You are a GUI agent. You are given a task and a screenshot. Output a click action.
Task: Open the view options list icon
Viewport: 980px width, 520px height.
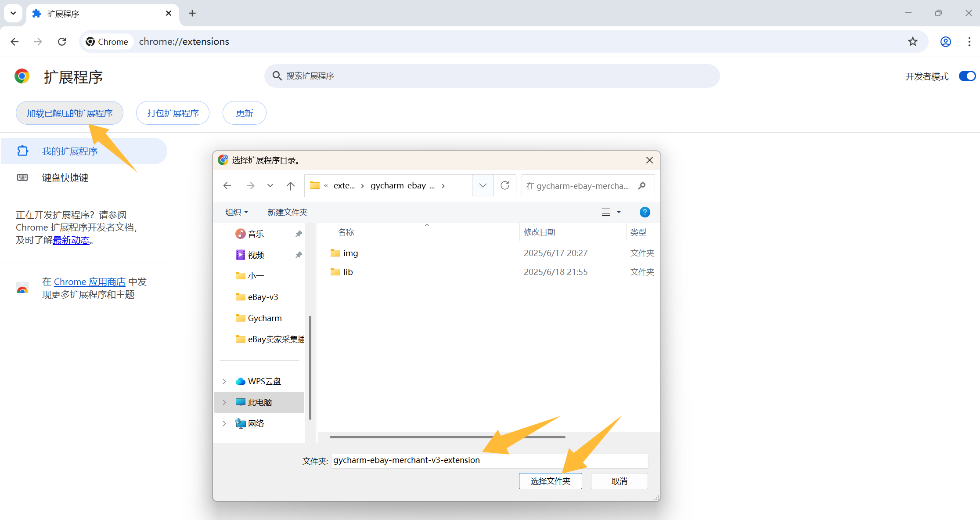point(606,213)
